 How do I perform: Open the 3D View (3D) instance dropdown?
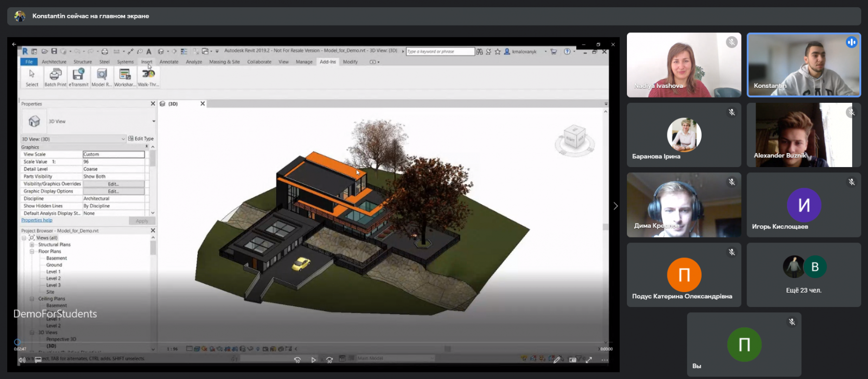(73, 139)
